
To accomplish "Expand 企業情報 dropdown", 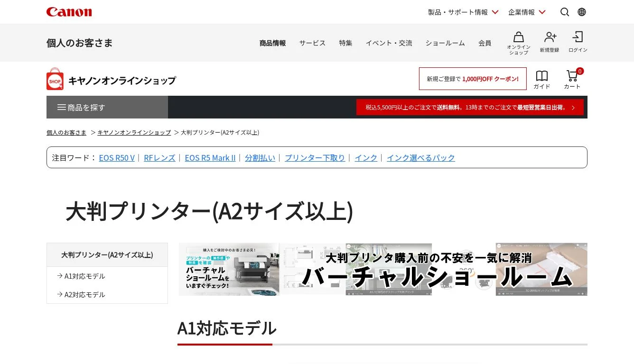I will tap(527, 12).
